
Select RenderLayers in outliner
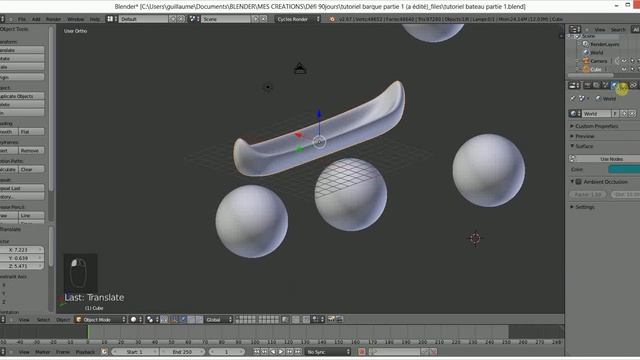coord(604,44)
